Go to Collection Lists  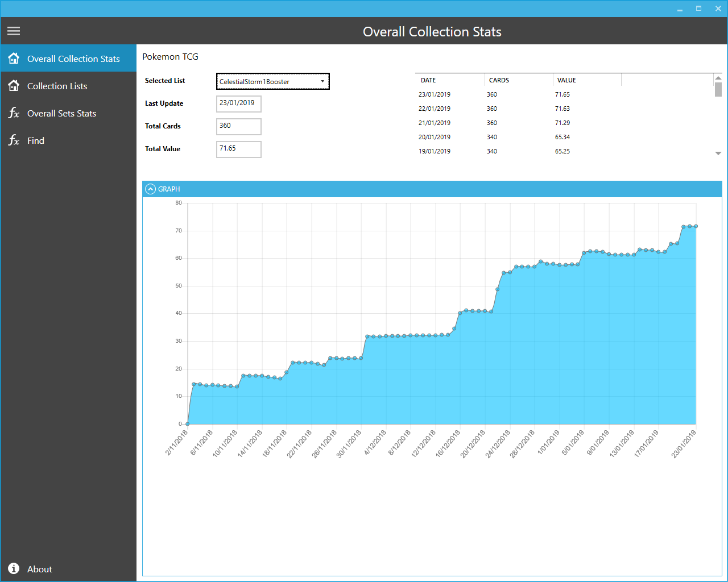pos(68,85)
